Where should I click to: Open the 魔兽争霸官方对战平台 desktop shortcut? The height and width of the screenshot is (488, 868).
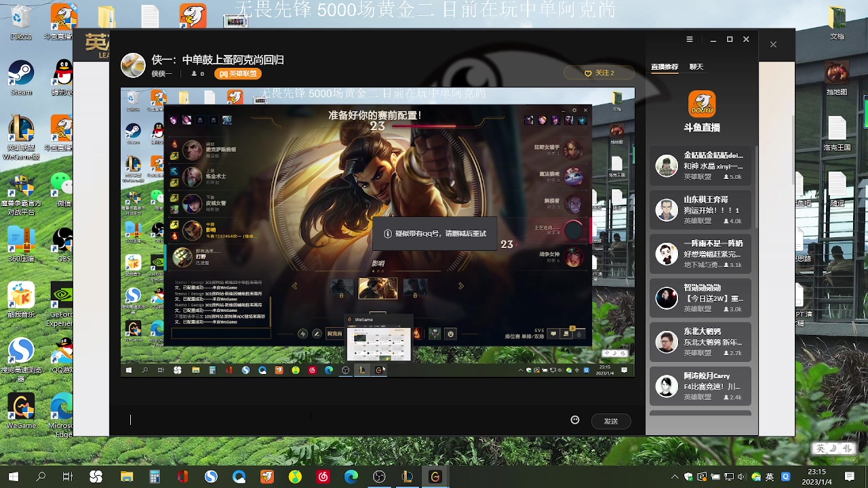20,194
